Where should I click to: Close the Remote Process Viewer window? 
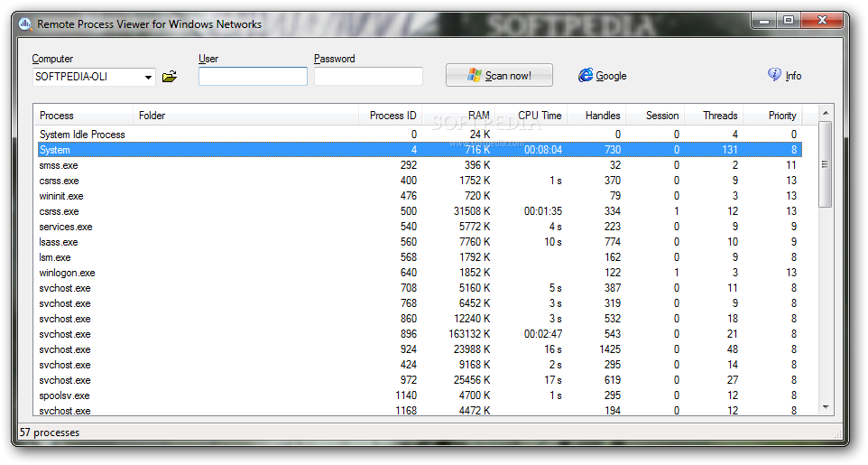pos(822,21)
